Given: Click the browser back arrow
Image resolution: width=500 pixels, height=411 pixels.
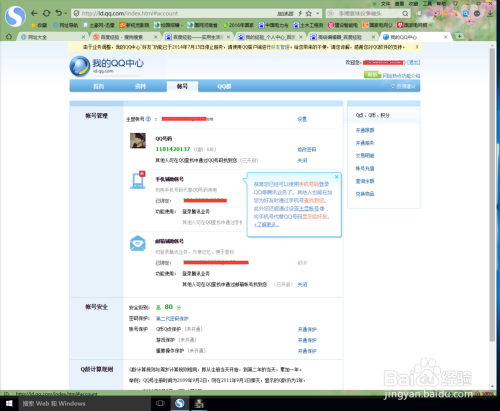Looking at the screenshot, I should [x=34, y=13].
